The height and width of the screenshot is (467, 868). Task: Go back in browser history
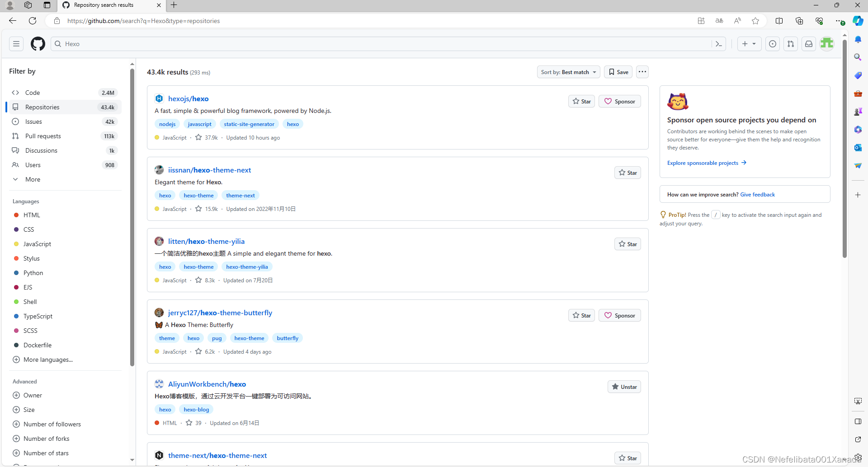pyautogui.click(x=13, y=21)
